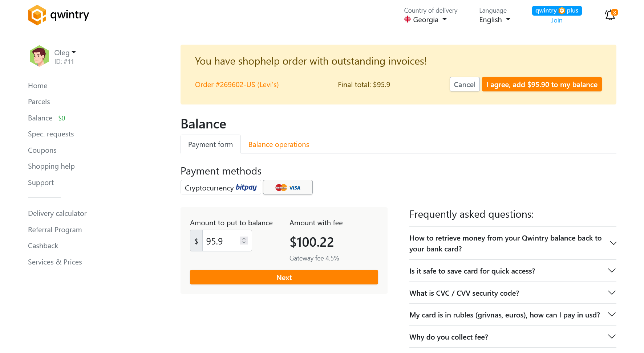Choose Cryptocurrency bitpay payment option
The height and width of the screenshot is (353, 644).
(220, 188)
